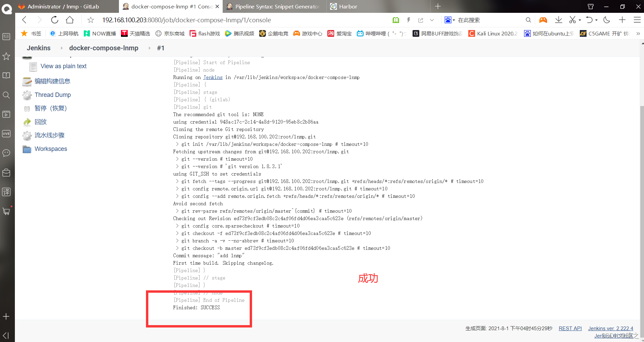Open Thread Dump in the side menu
This screenshot has width=644, height=342.
tap(53, 95)
